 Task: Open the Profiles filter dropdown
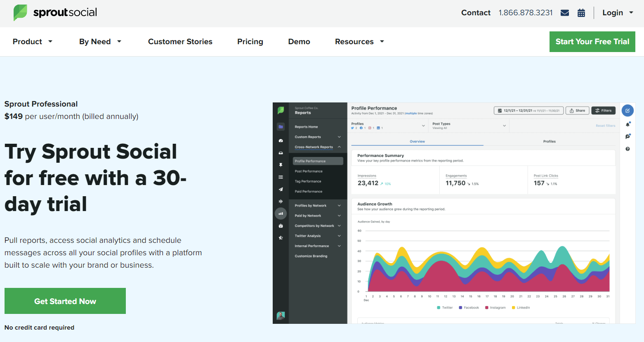click(x=388, y=126)
